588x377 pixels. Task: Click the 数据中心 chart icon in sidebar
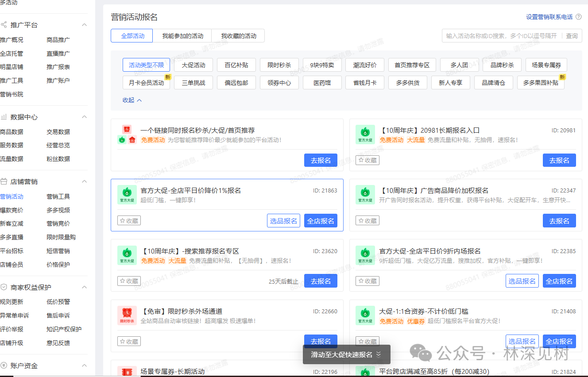point(4,117)
